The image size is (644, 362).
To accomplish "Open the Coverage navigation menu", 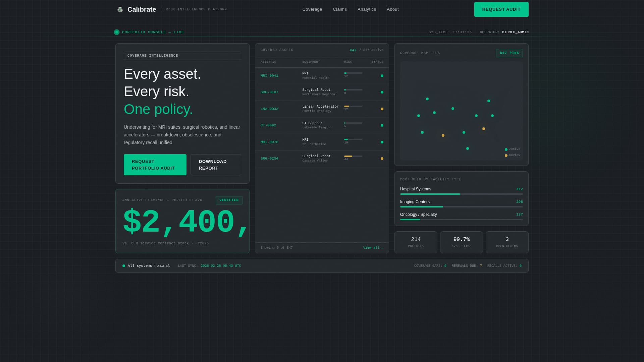I will click(x=312, y=9).
